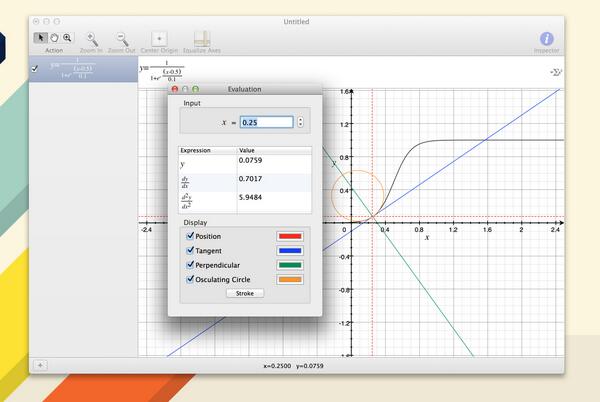Uncheck the Tangent checkbox
Screen dimensions: 600x402
click(190, 251)
